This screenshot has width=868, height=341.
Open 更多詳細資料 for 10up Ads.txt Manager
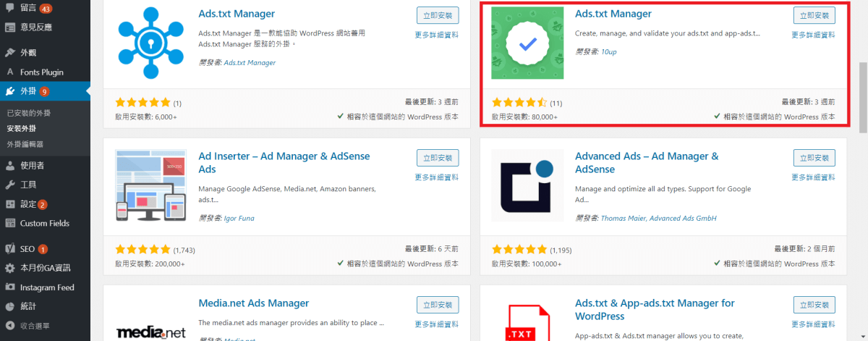[813, 35]
